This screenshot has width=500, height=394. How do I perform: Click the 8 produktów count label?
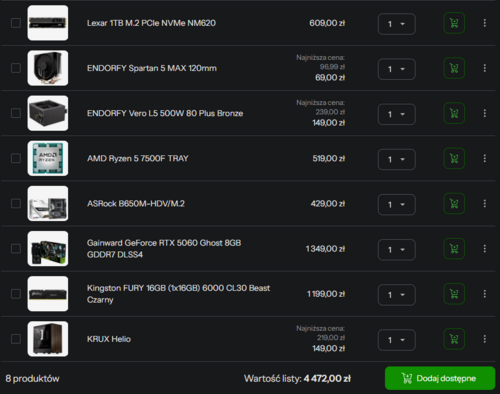tap(32, 379)
